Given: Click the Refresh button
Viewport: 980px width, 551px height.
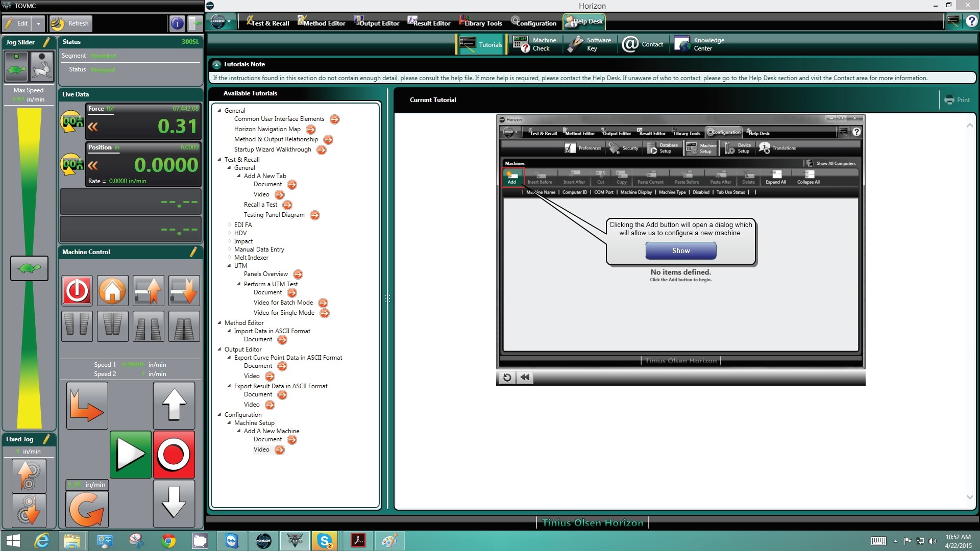Looking at the screenshot, I should (x=71, y=23).
